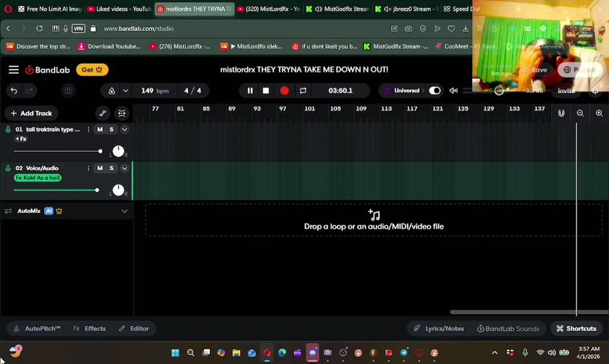Edit the 149 bpm tempo field
This screenshot has width=609, height=364.
(x=155, y=91)
